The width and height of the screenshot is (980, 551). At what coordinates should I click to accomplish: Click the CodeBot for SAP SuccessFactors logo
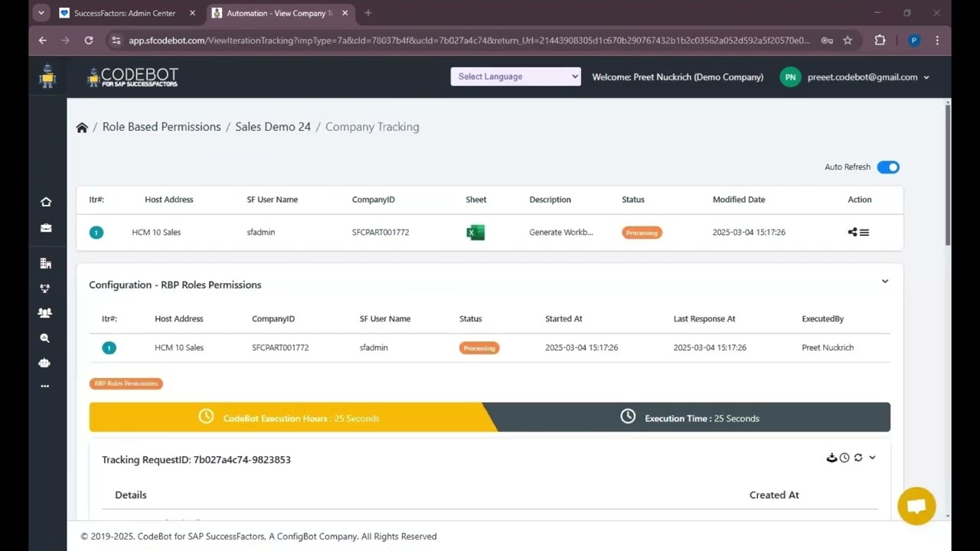coord(133,77)
